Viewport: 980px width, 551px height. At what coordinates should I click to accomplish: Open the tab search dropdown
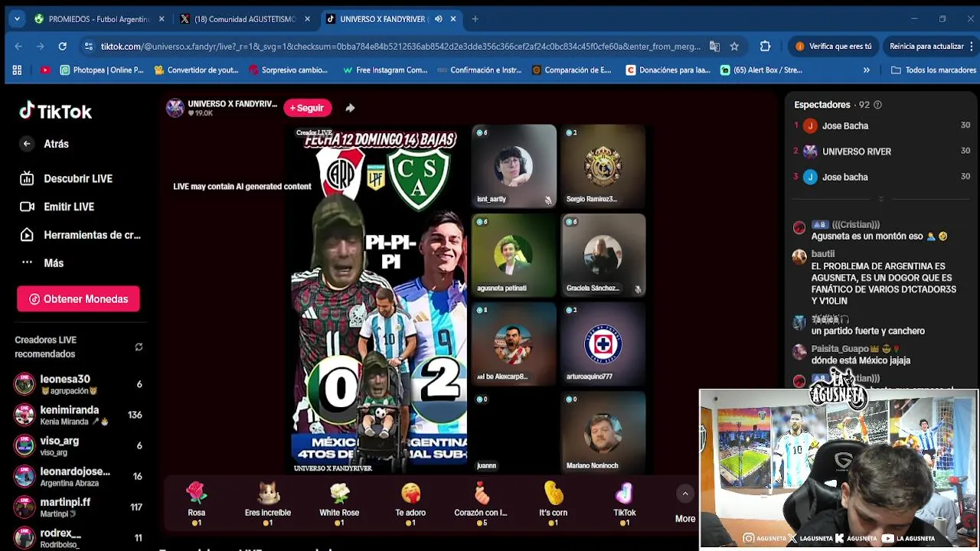(x=17, y=19)
